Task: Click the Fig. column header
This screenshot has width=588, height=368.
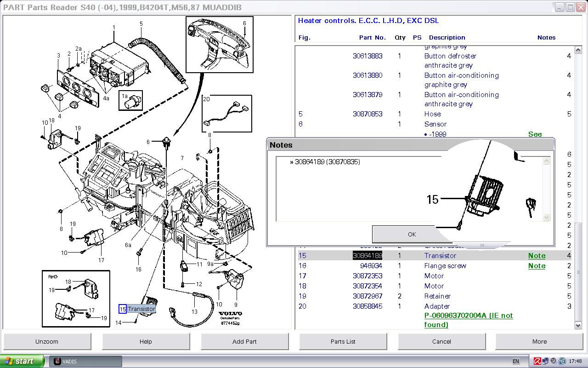Action: tap(305, 38)
